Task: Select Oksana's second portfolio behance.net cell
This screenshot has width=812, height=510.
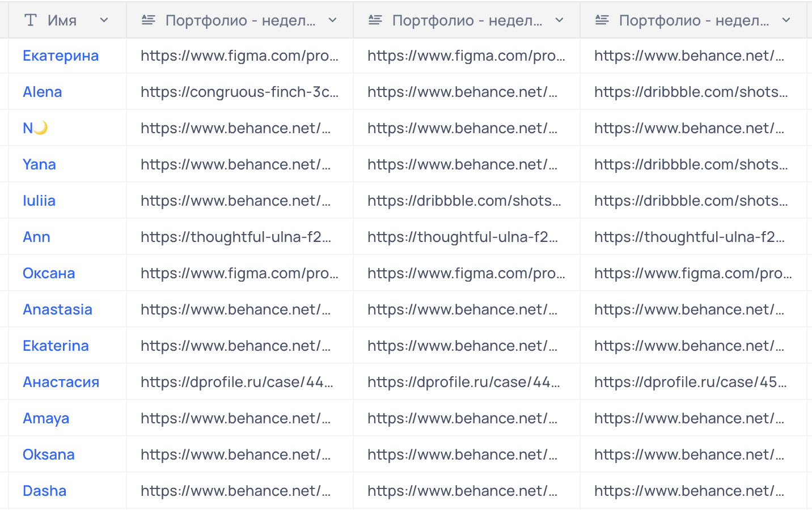Action: click(x=467, y=454)
